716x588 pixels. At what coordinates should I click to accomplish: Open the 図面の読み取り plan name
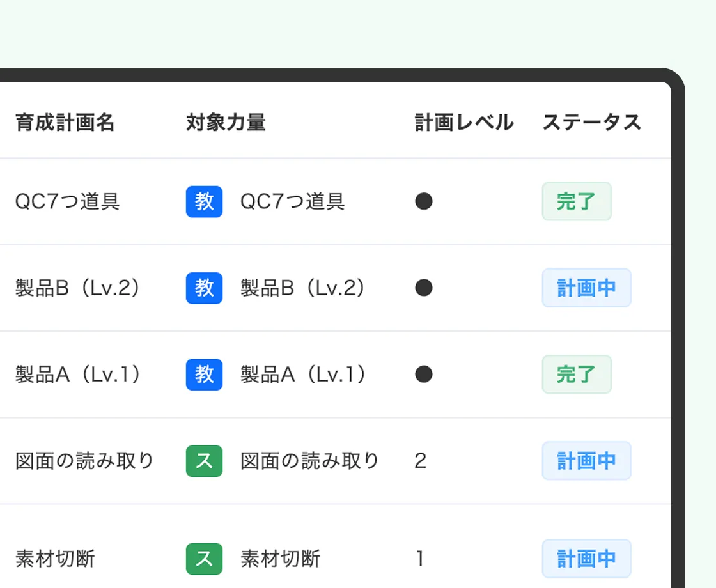pyautogui.click(x=84, y=461)
